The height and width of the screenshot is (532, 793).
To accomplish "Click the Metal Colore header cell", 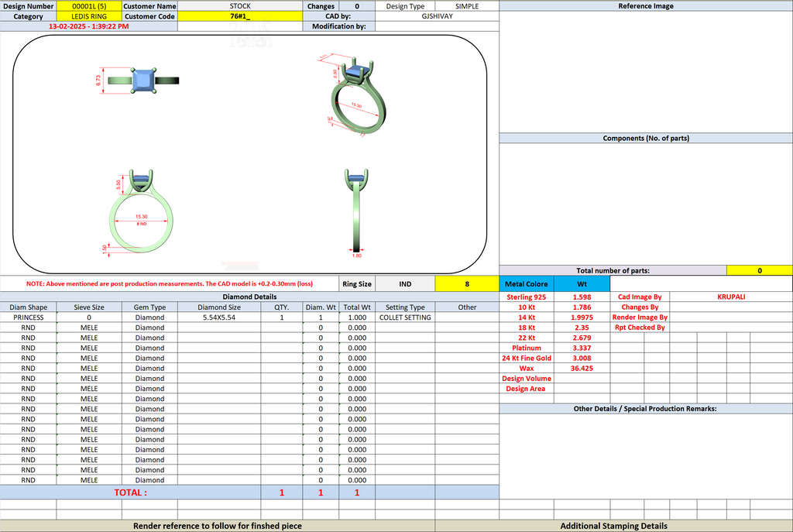I will (527, 283).
